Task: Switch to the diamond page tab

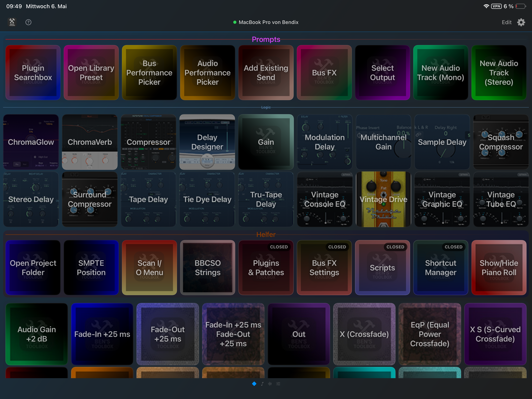Action: [x=254, y=384]
